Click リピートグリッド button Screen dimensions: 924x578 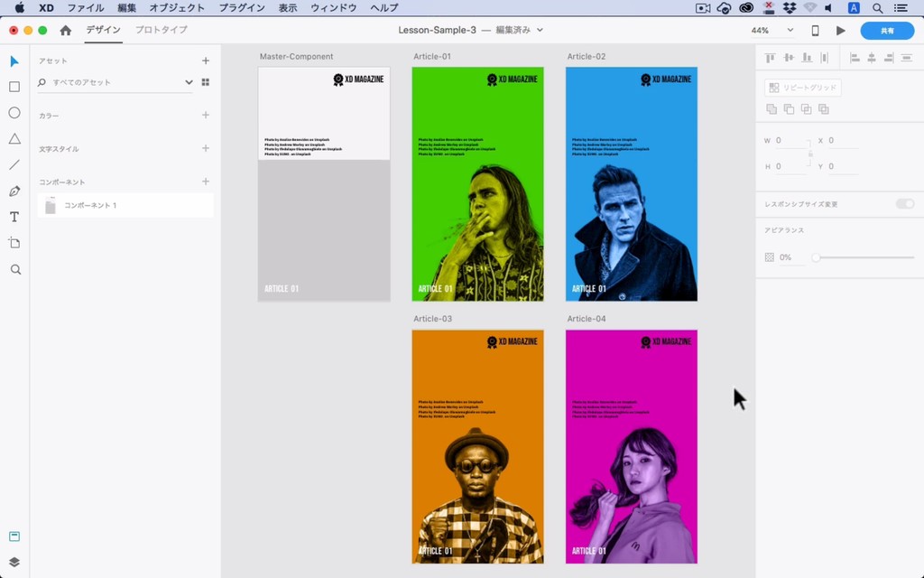tap(802, 88)
